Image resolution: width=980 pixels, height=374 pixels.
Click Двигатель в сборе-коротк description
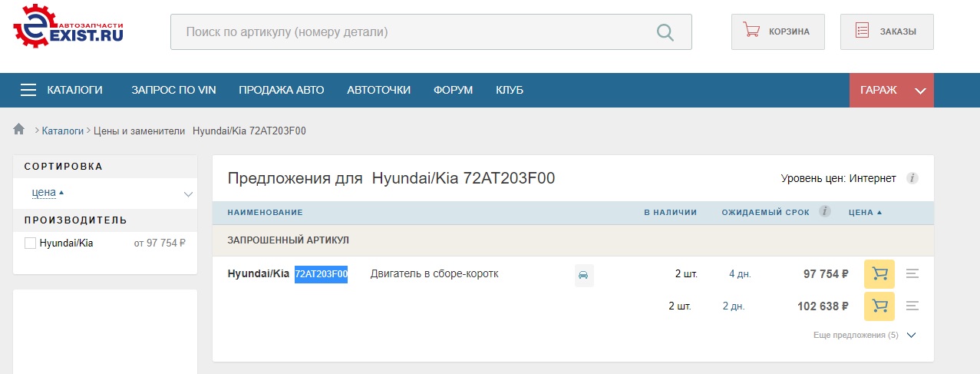click(x=434, y=273)
